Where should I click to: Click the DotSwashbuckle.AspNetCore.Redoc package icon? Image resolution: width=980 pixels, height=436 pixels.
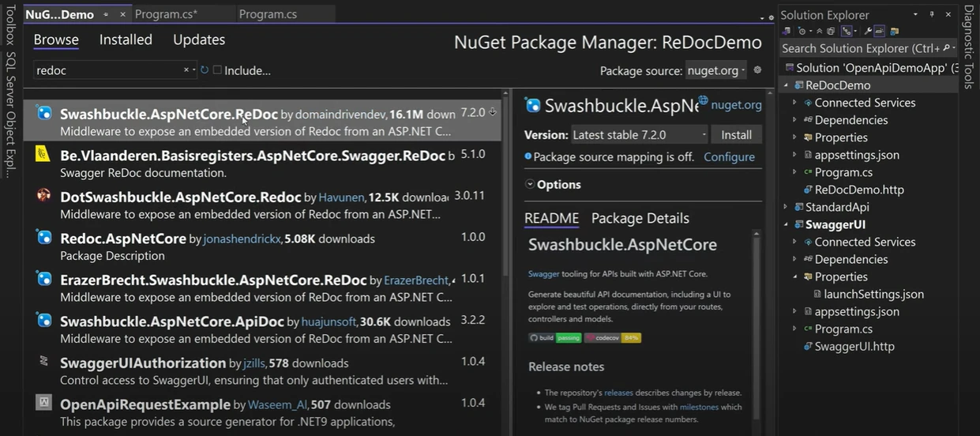pyautogui.click(x=44, y=196)
